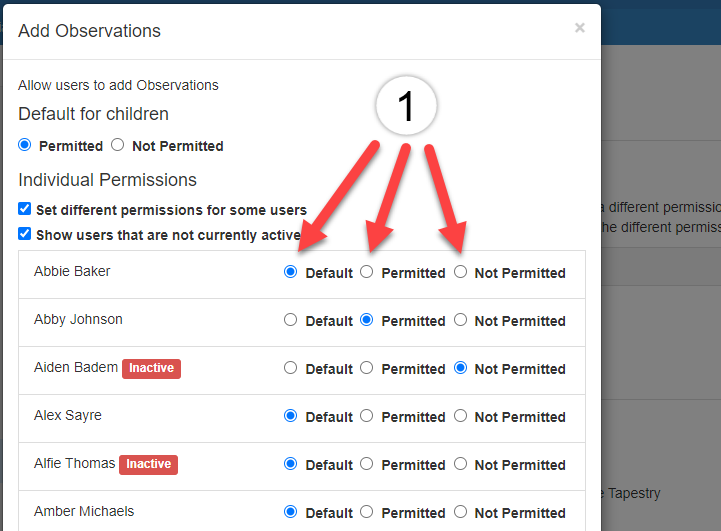
Task: Set Amber Michaels to Permitted
Action: pyautogui.click(x=366, y=512)
